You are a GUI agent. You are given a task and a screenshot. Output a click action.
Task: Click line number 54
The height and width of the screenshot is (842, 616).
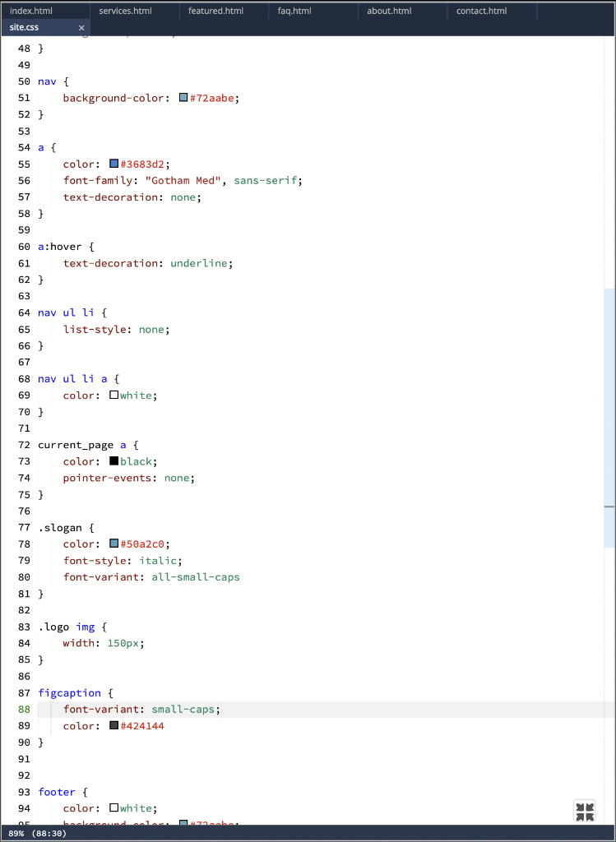24,148
